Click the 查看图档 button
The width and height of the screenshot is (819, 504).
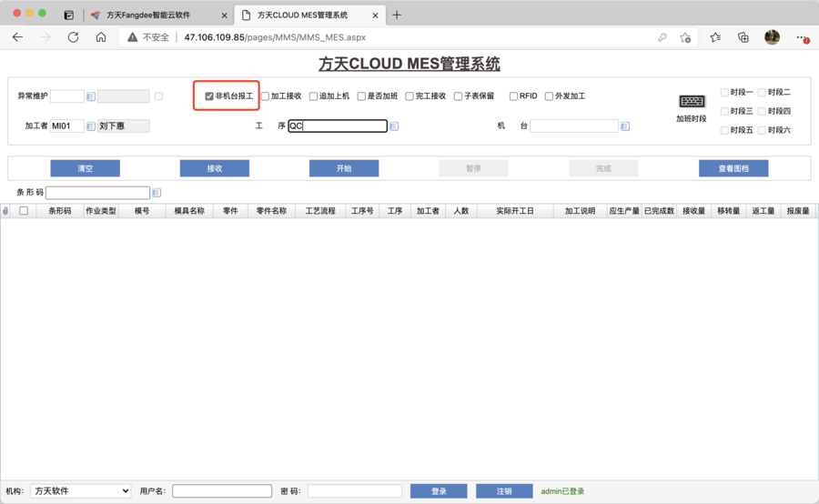733,168
